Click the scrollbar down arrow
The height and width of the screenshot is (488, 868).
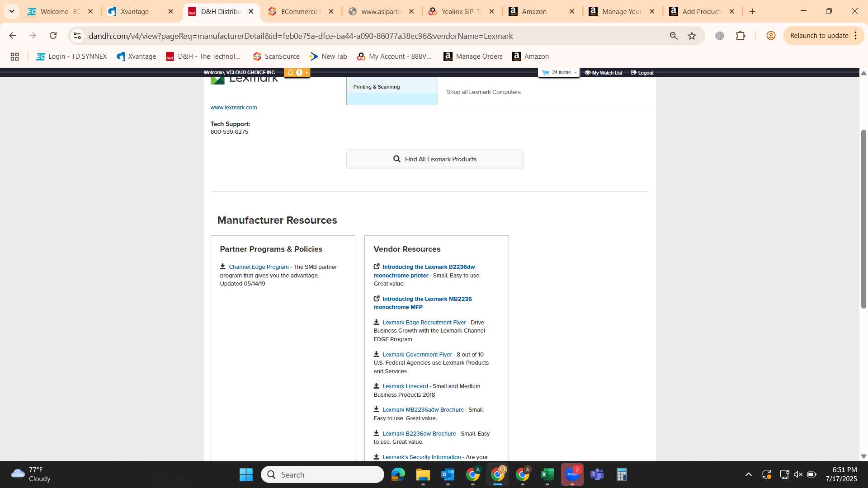[863, 456]
